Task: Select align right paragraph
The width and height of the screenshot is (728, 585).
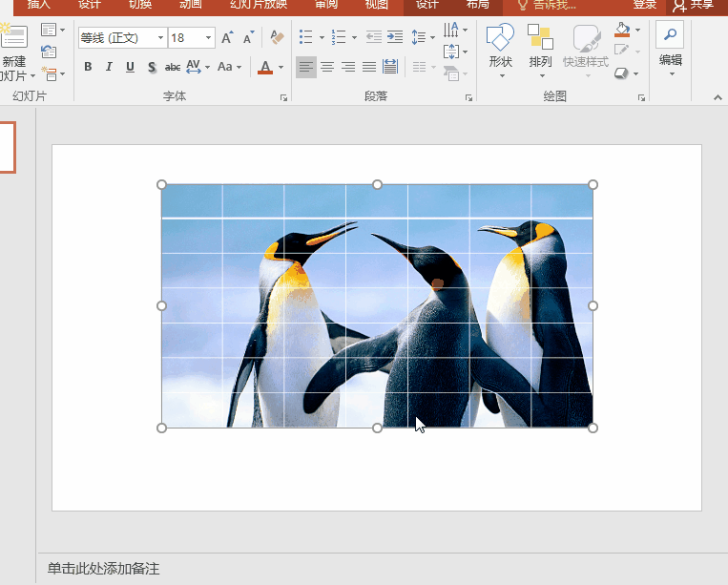Action: 348,67
